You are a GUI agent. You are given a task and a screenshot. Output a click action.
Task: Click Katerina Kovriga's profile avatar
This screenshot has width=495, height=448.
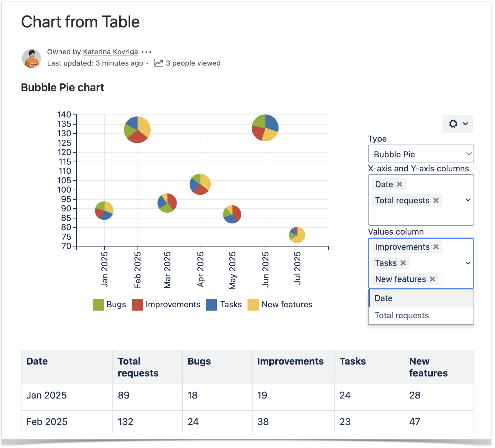tap(32, 58)
